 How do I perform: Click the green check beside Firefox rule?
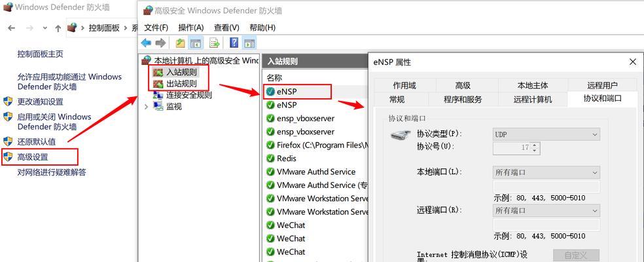[270, 145]
